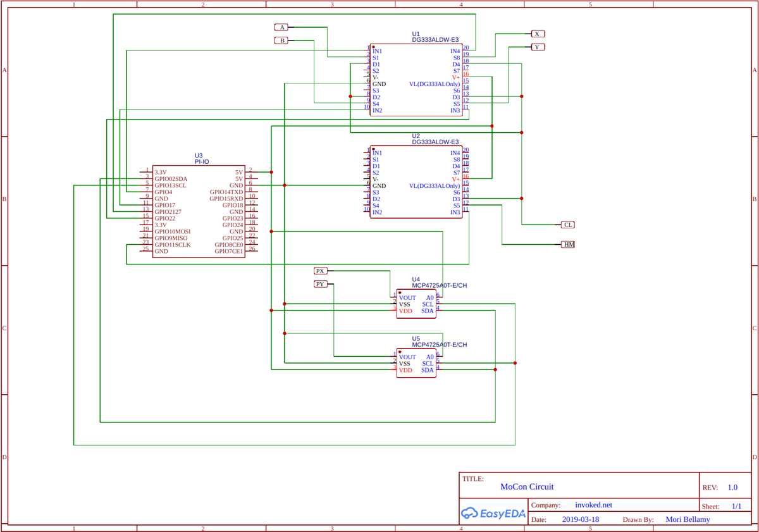The width and height of the screenshot is (759, 532).
Task: Click U4's VOUT pin label
Action: tap(407, 297)
